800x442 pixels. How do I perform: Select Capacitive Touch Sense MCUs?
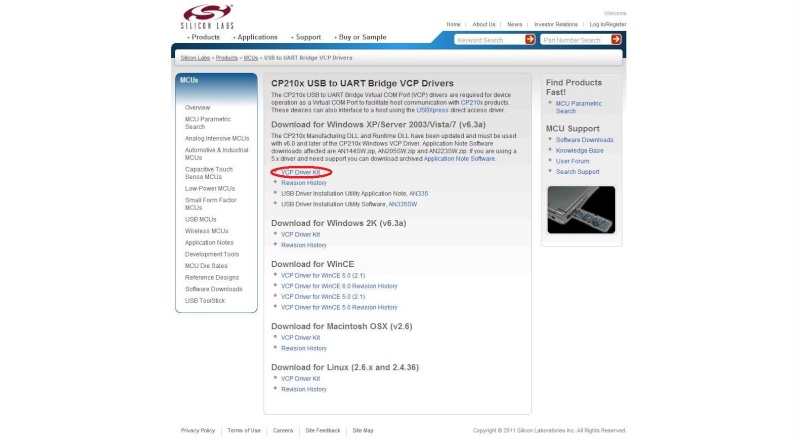(208, 173)
